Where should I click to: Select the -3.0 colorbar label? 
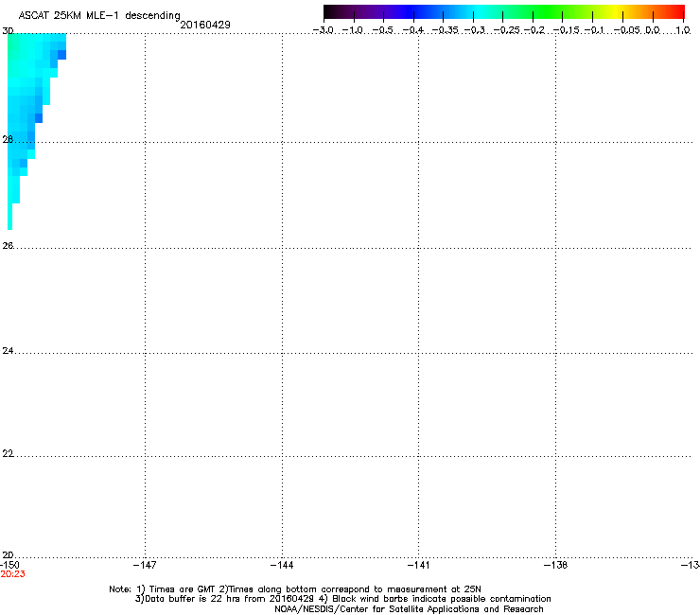click(x=324, y=30)
